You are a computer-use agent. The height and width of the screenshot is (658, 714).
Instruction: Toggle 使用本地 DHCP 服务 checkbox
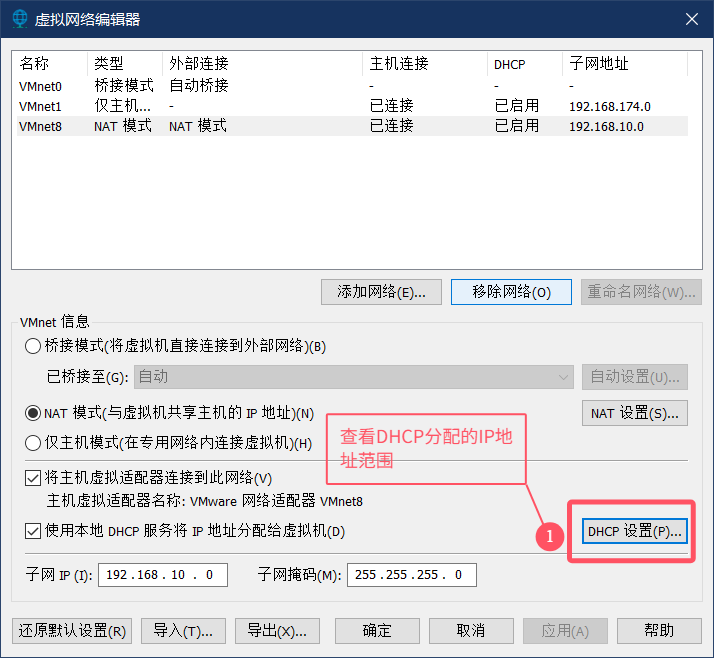[x=33, y=530]
